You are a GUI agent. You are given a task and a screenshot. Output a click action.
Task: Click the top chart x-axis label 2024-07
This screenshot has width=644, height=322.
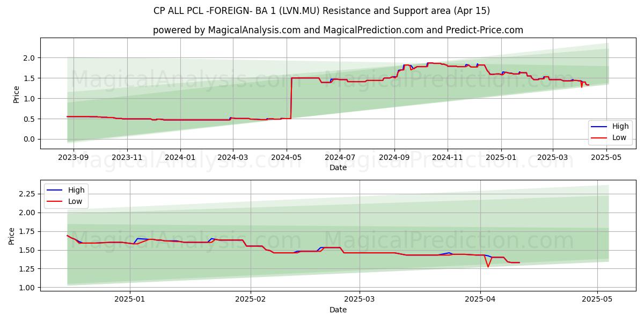tap(340, 158)
